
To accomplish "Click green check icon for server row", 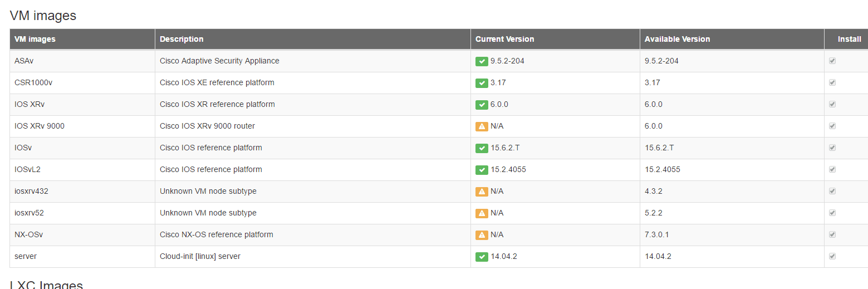I will (x=482, y=257).
